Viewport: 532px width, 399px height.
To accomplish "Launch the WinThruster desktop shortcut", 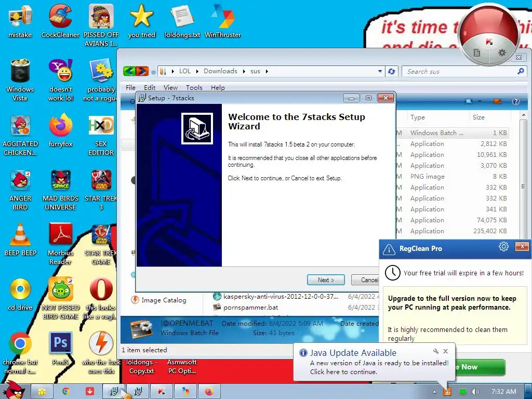I will (x=222, y=21).
